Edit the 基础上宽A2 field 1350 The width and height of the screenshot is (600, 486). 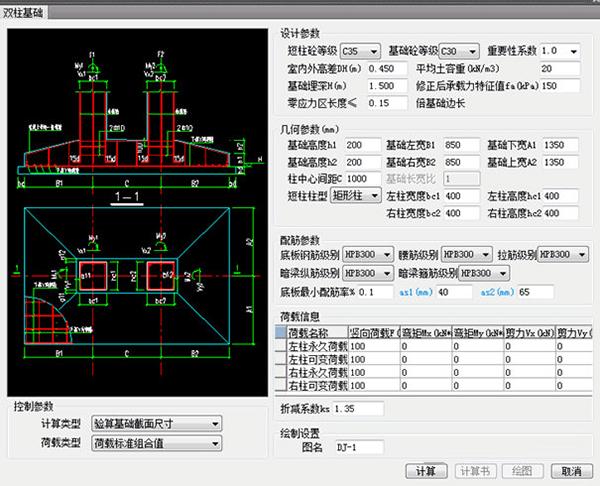click(x=561, y=162)
